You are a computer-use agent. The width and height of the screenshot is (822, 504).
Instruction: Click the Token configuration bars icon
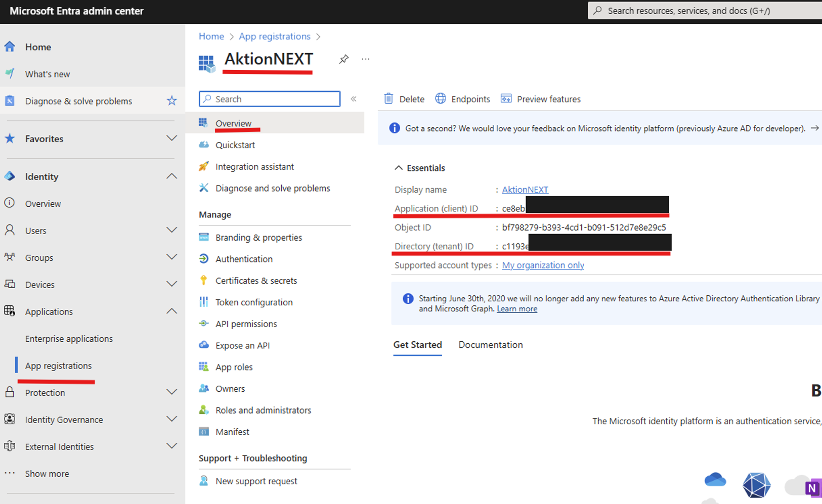point(203,302)
